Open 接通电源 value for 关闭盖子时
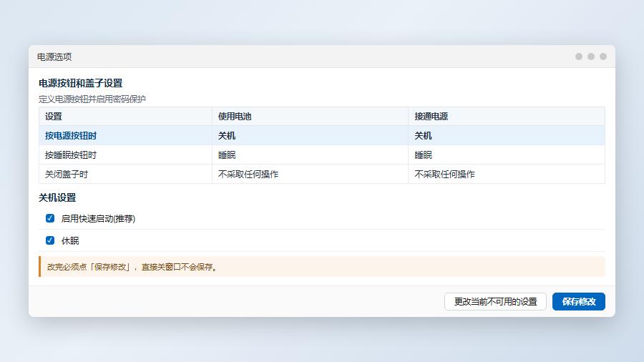The width and height of the screenshot is (644, 362). coord(444,174)
